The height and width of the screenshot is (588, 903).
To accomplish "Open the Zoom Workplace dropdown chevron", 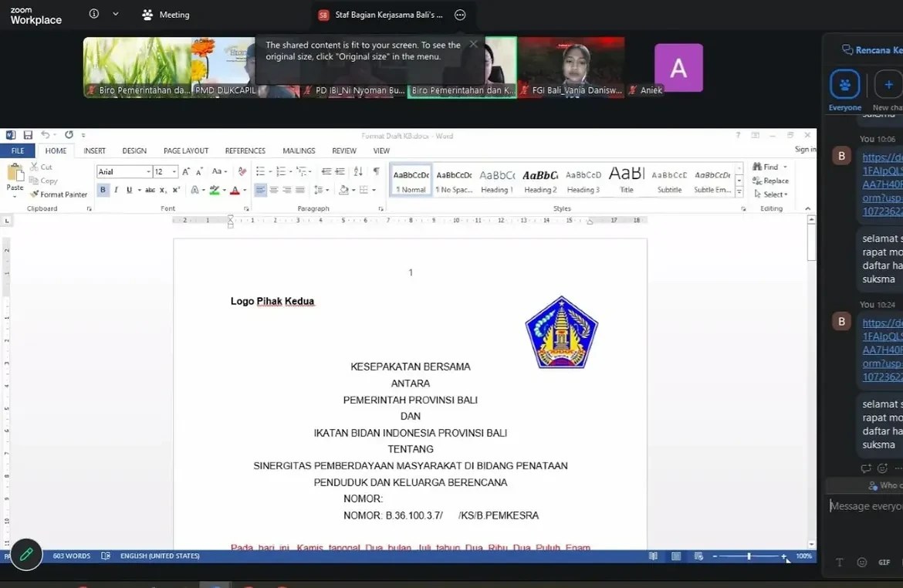I will pos(116,14).
